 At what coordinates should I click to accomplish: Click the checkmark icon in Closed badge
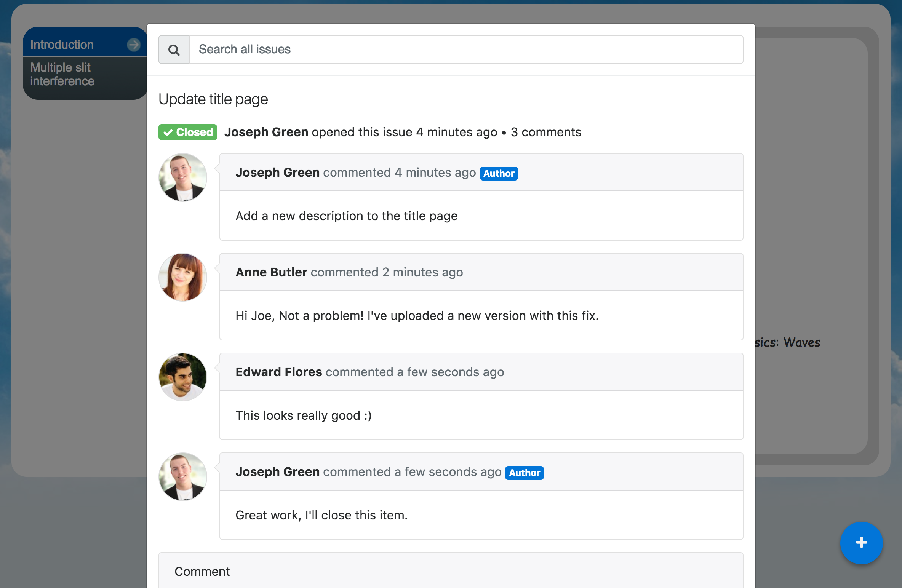(x=168, y=133)
